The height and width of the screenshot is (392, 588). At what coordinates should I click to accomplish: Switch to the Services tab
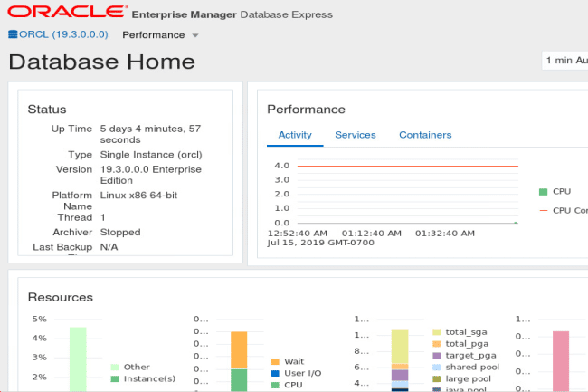(356, 135)
